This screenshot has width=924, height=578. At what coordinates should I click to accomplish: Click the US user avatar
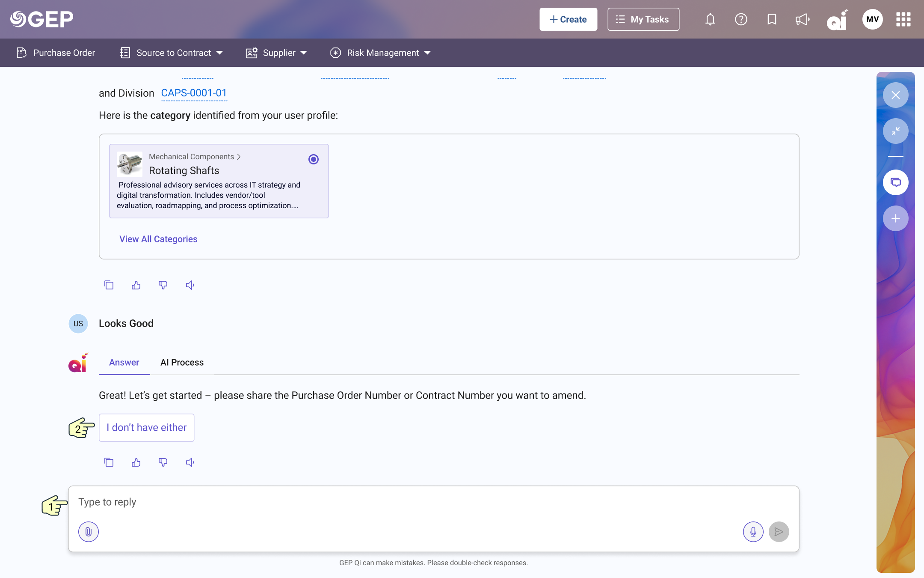[78, 324]
